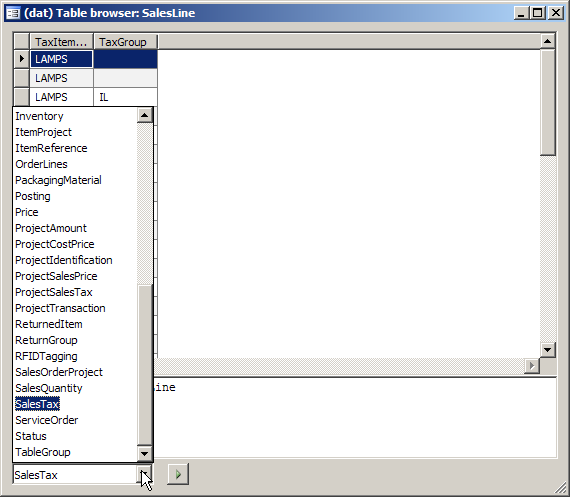The width and height of the screenshot is (570, 497).
Task: Click the SalesTax combo box text field
Action: [75, 475]
